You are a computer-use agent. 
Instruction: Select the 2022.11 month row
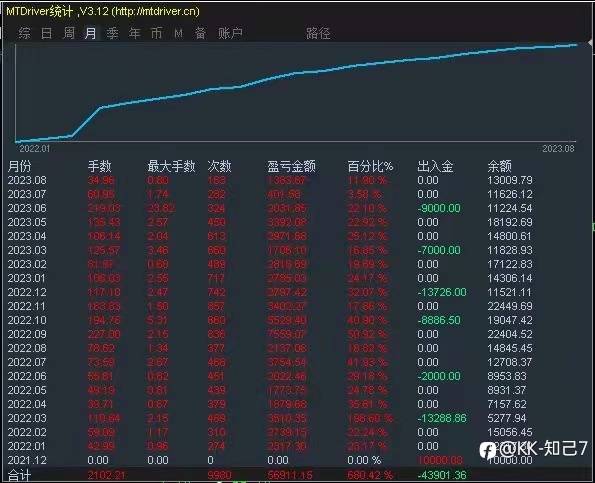270,306
